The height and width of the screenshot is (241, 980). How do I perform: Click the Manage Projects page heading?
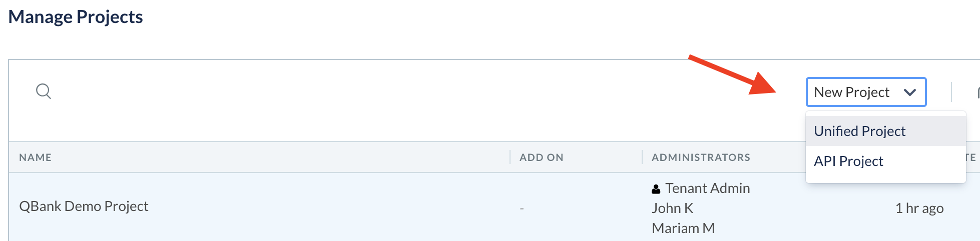(x=76, y=17)
